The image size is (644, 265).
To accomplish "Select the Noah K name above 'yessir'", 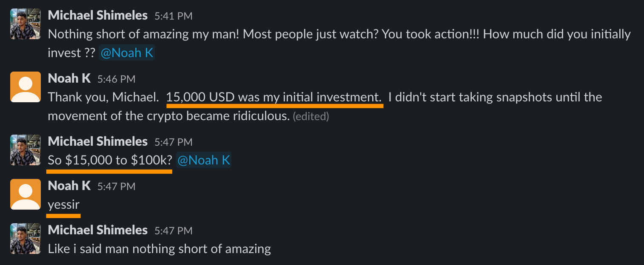I will click(69, 186).
